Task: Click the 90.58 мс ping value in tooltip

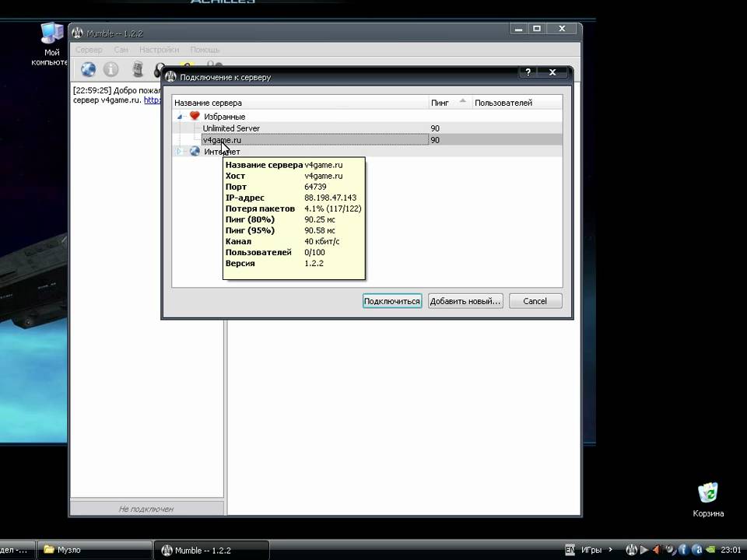Action: click(x=320, y=230)
